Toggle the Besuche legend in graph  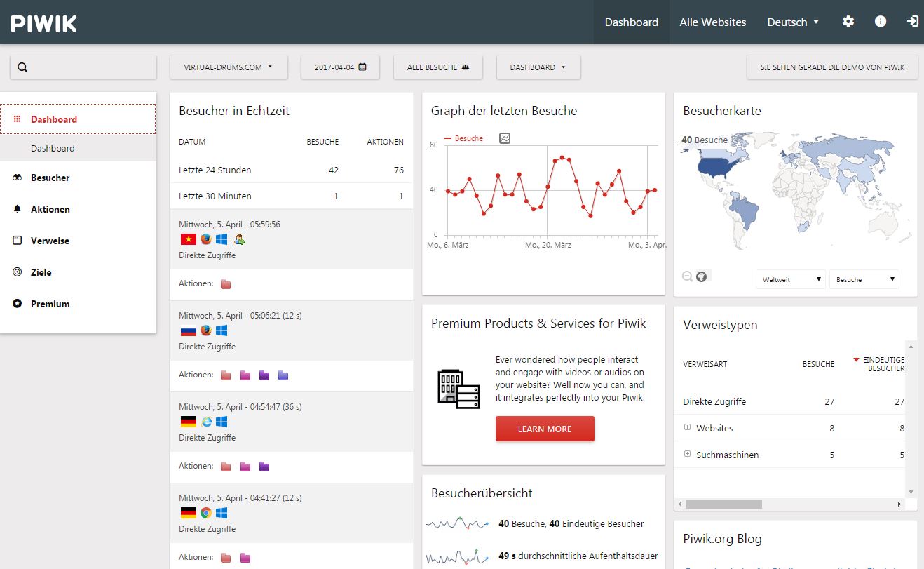point(464,138)
